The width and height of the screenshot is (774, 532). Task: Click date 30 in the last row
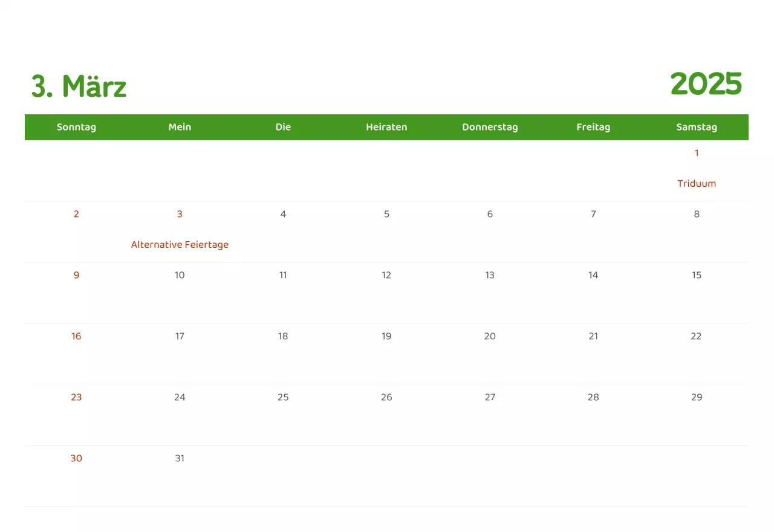[x=76, y=458]
